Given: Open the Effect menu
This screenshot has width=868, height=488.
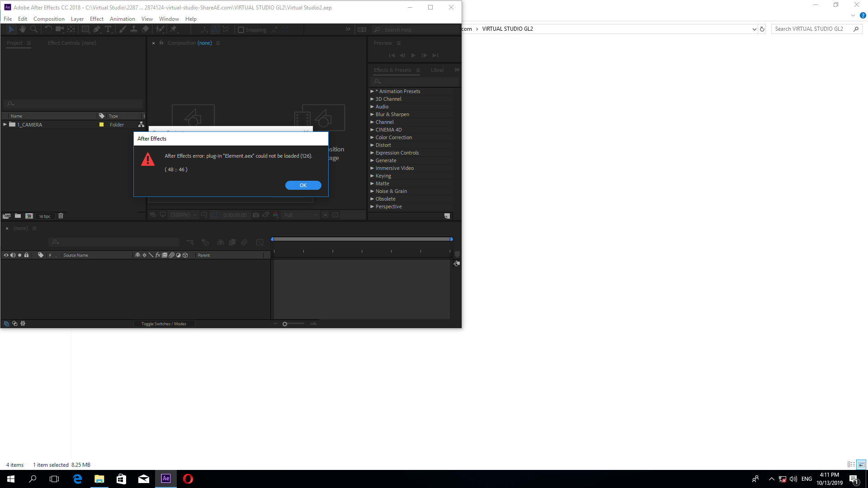Looking at the screenshot, I should (97, 19).
